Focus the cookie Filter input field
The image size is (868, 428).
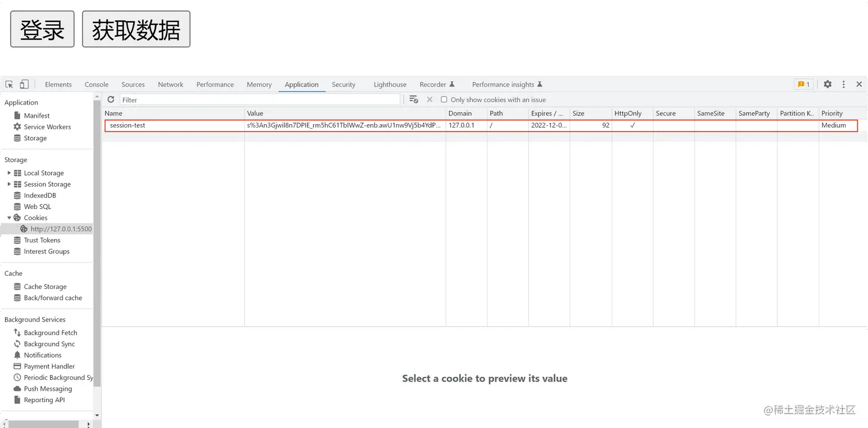click(x=259, y=99)
